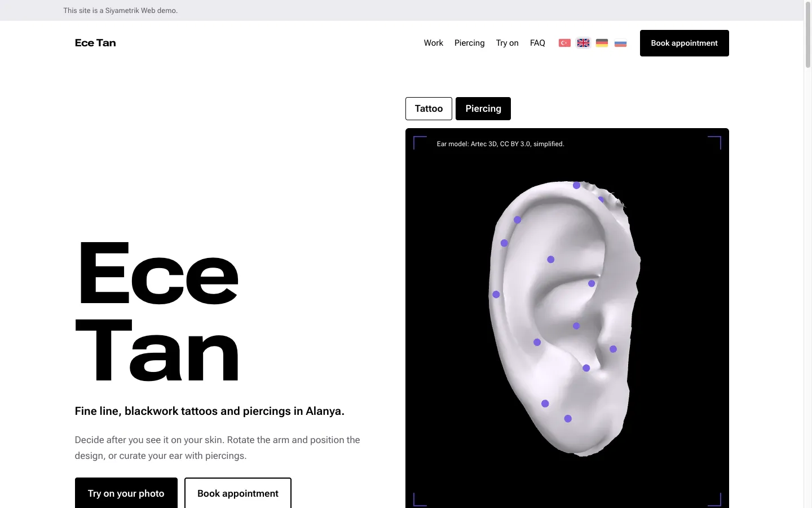Click header Book appointment button
The image size is (812, 508).
point(685,43)
